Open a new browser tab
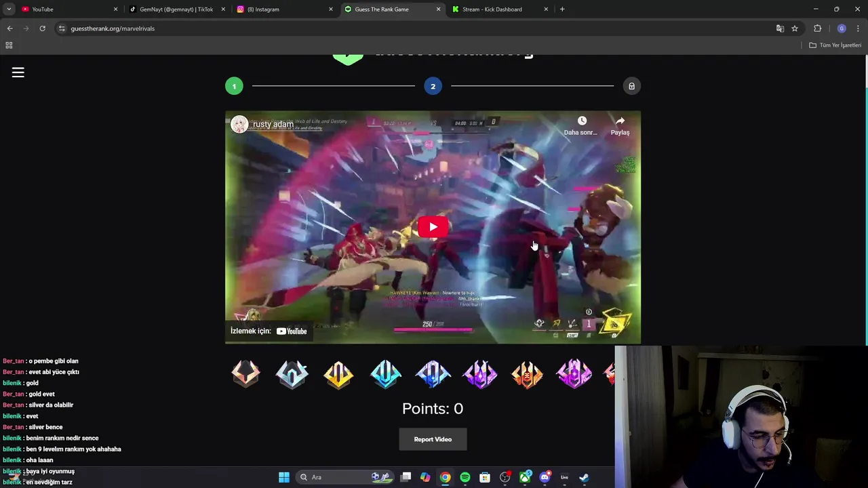This screenshot has width=868, height=488. pyautogui.click(x=562, y=9)
